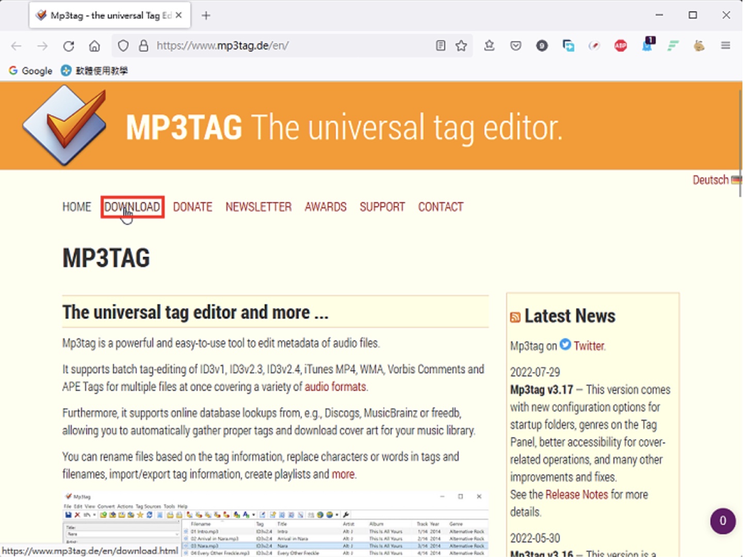Open the AWARDS page
This screenshot has width=746, height=560.
pyautogui.click(x=327, y=208)
